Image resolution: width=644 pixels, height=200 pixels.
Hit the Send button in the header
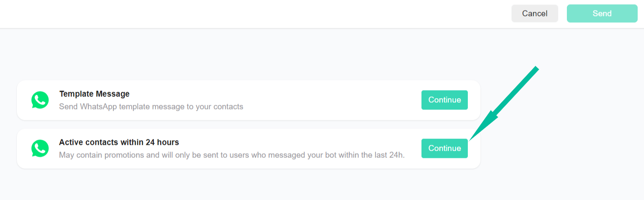(602, 13)
